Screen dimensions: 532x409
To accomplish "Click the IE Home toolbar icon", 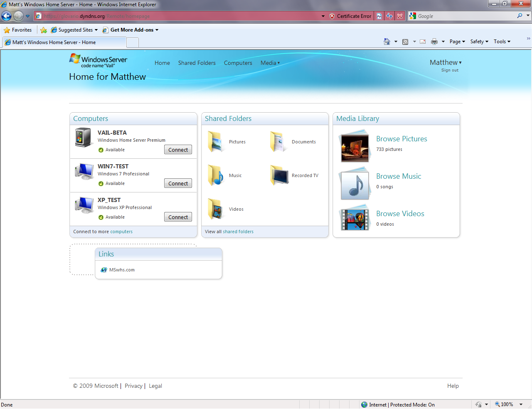I will click(x=387, y=42).
